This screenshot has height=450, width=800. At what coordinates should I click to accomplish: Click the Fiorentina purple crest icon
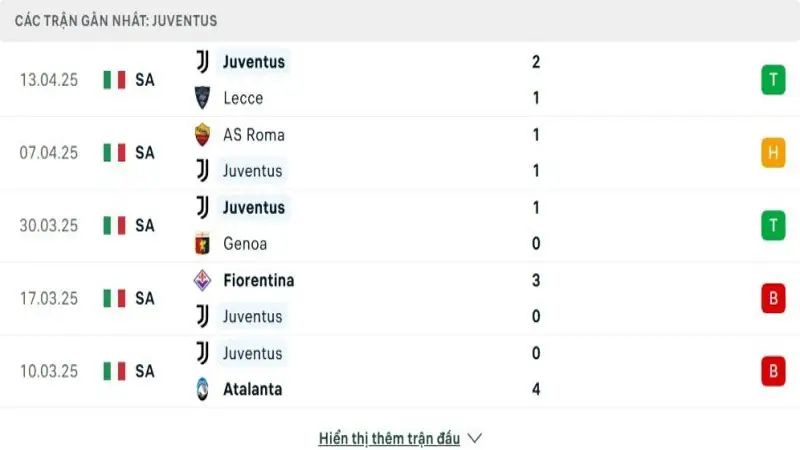[203, 280]
